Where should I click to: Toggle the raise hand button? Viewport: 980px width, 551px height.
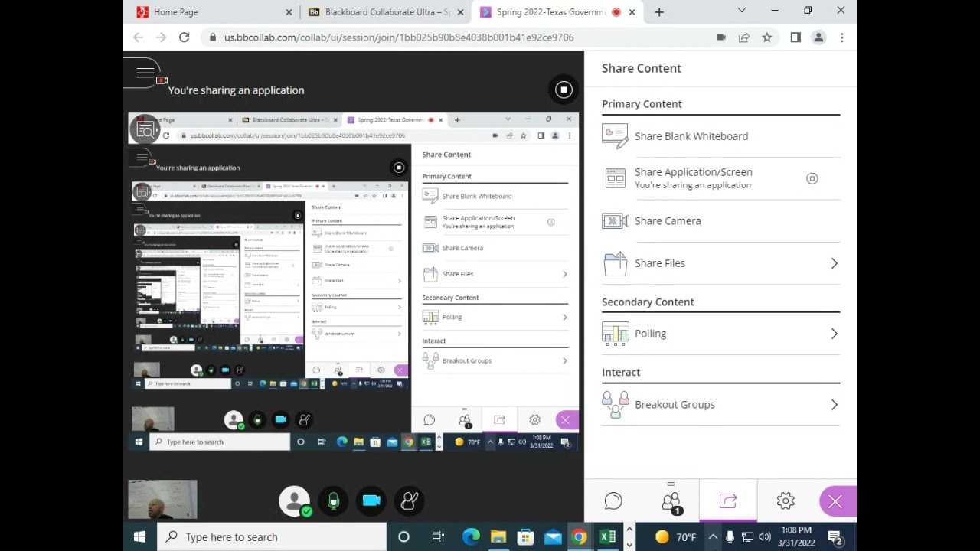[410, 500]
